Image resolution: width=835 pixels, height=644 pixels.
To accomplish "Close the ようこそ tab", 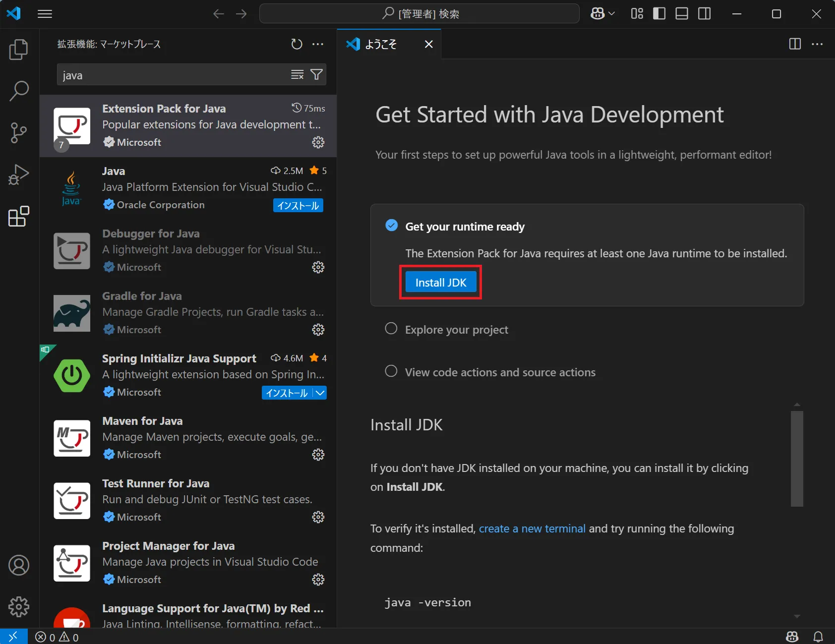I will (x=429, y=44).
